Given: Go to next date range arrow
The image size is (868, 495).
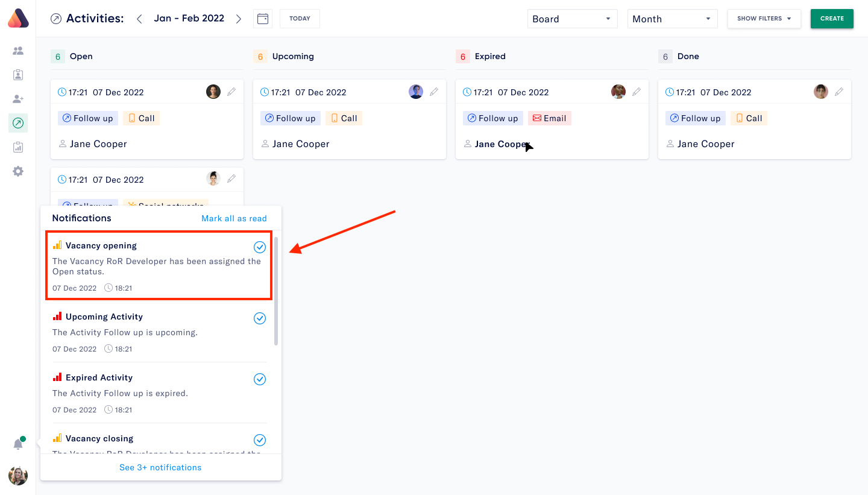Looking at the screenshot, I should coord(239,19).
